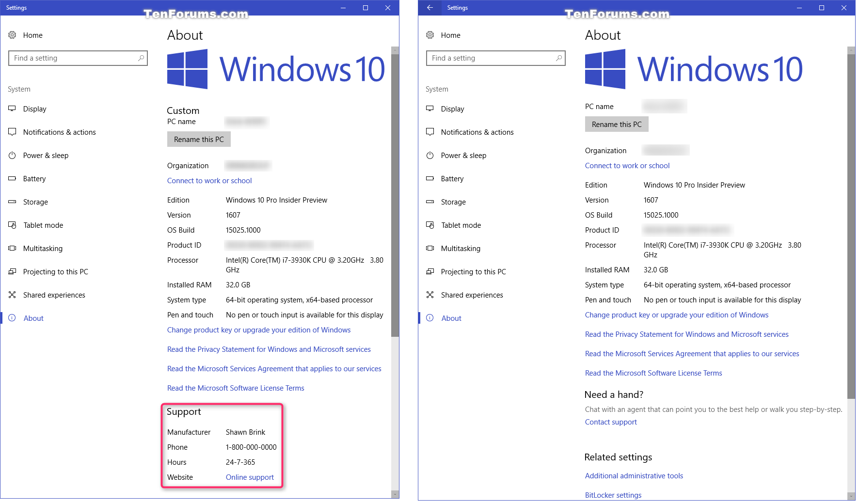Image resolution: width=859 pixels, height=504 pixels.
Task: Click Shared experiences icon in left window
Action: (12, 295)
